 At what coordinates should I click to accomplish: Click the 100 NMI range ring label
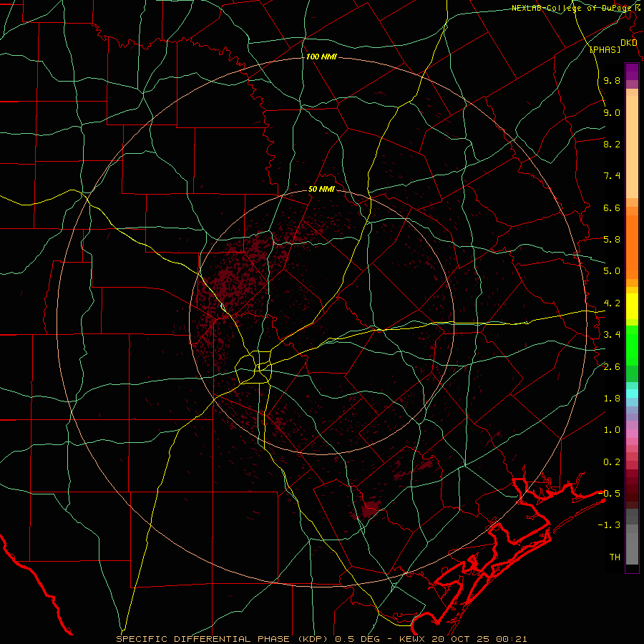tap(321, 57)
